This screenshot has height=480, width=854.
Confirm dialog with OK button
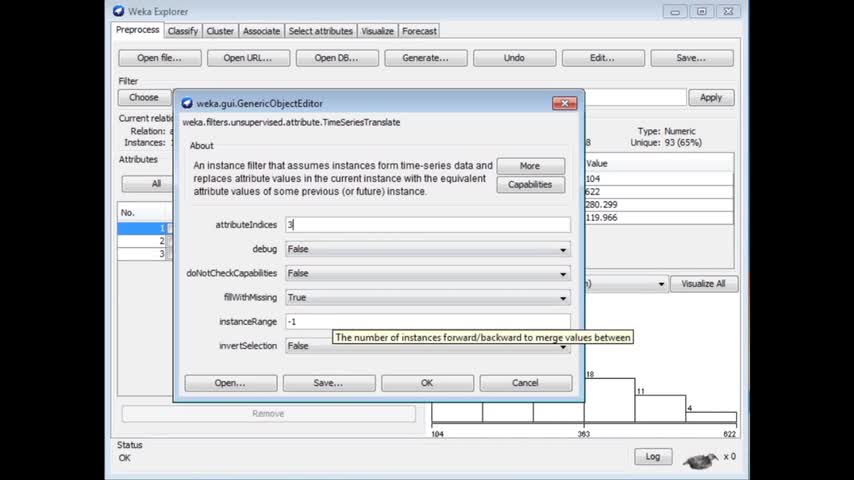[427, 383]
